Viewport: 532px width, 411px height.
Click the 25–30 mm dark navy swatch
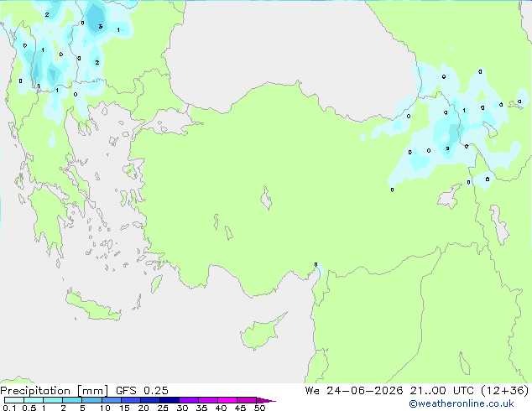point(169,400)
